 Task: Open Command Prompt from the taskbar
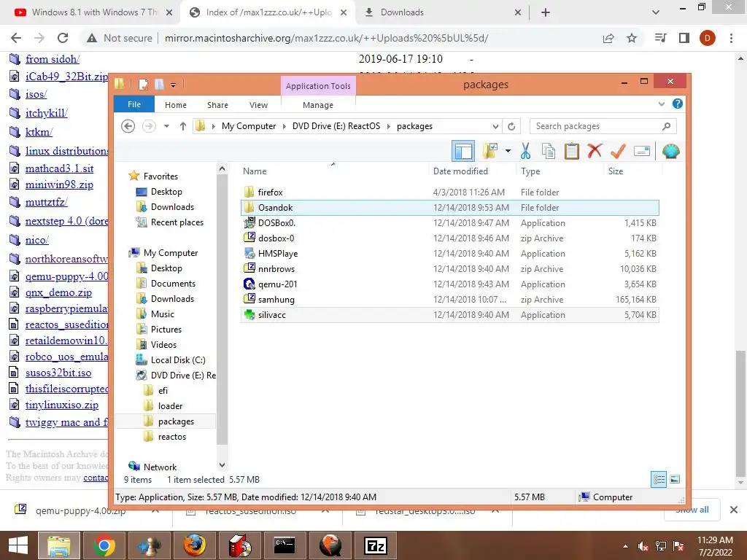pos(285,545)
